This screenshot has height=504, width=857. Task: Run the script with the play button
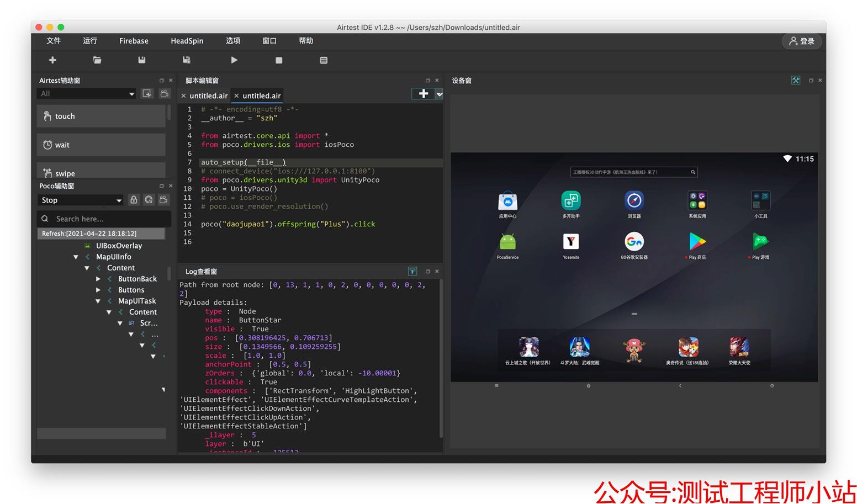tap(234, 60)
